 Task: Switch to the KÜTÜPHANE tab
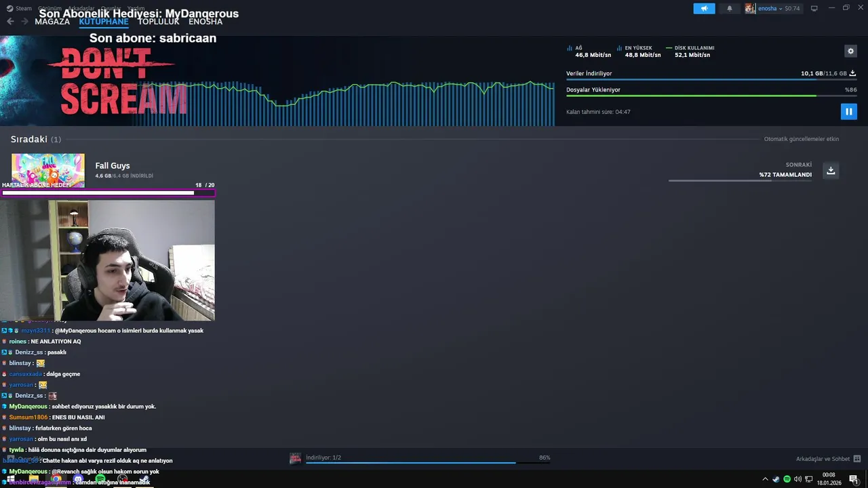pyautogui.click(x=104, y=22)
